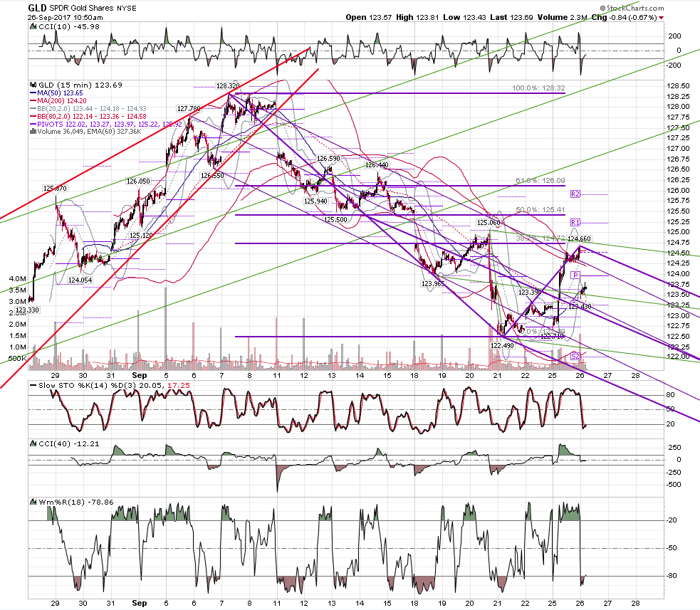This screenshot has width=700, height=610.
Task: Click the MA(50) 123.65 legend entry
Action: 60,93
